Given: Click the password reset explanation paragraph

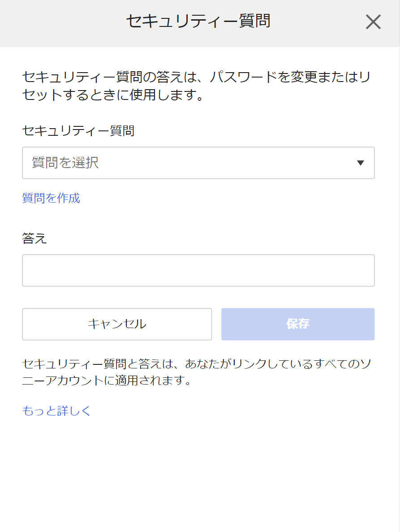Looking at the screenshot, I should click(197, 86).
